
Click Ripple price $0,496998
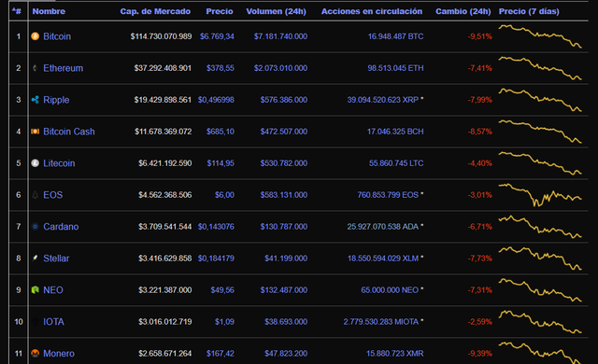tap(216, 100)
